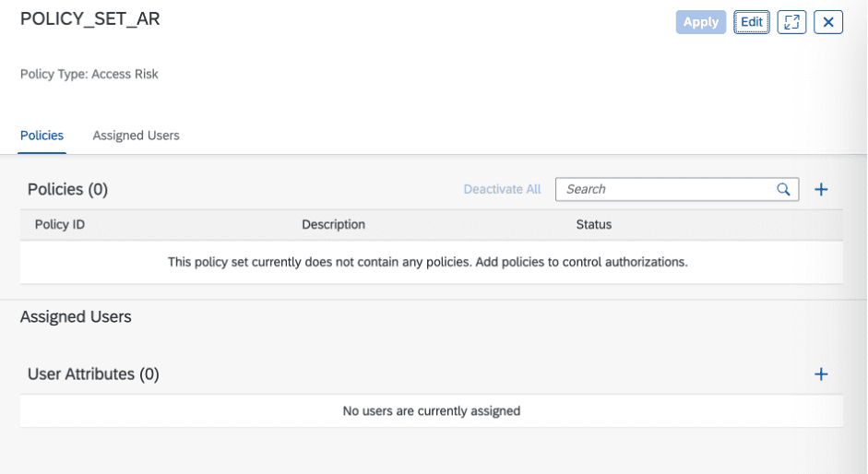Add user attribute with the plus icon

[x=821, y=374]
